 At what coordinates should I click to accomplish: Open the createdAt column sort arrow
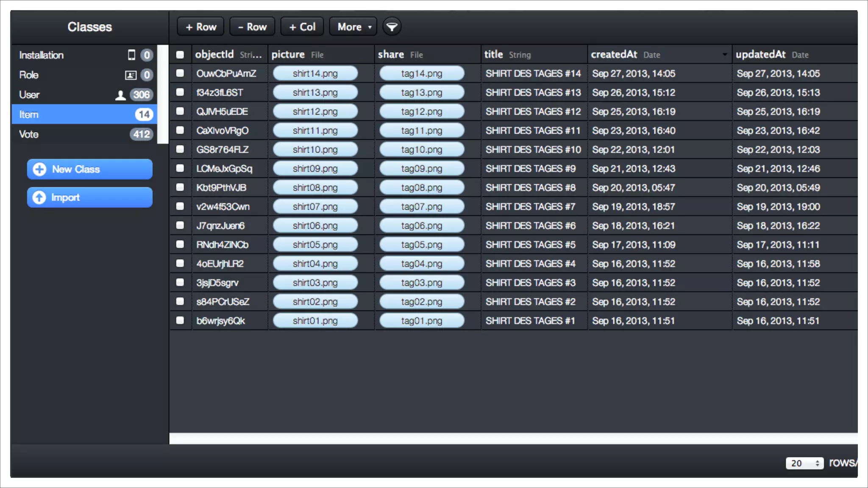(x=724, y=55)
